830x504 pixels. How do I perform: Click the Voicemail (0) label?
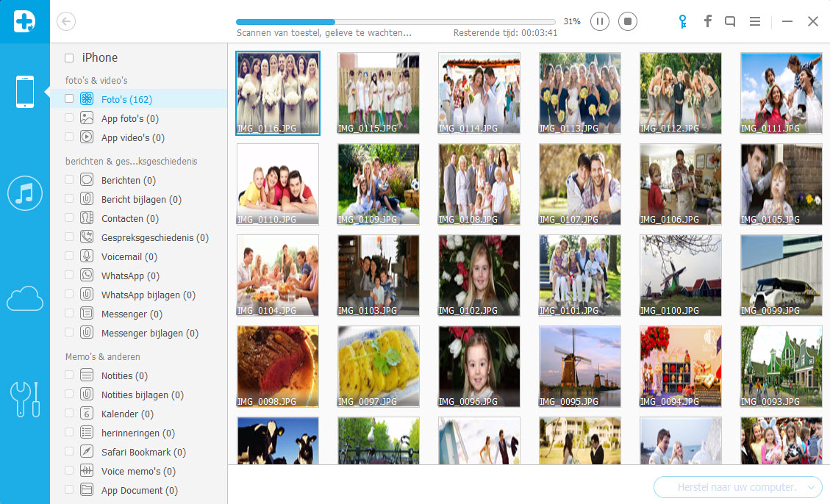(129, 256)
